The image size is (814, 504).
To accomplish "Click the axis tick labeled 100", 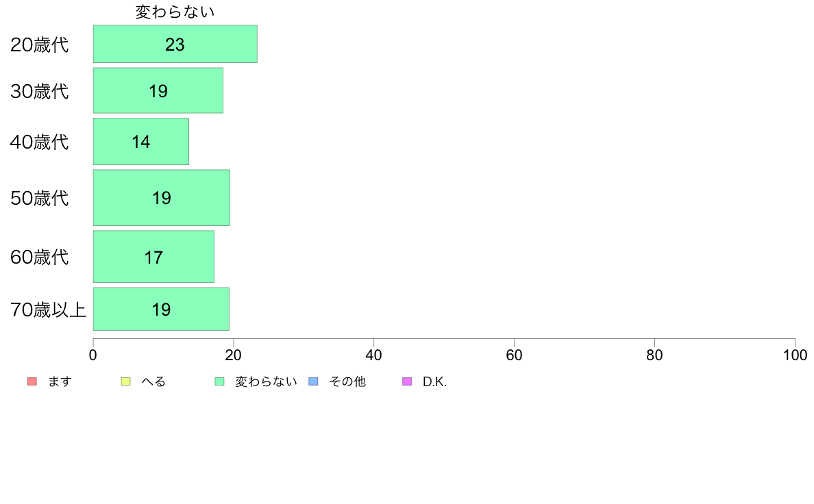I will [x=795, y=355].
